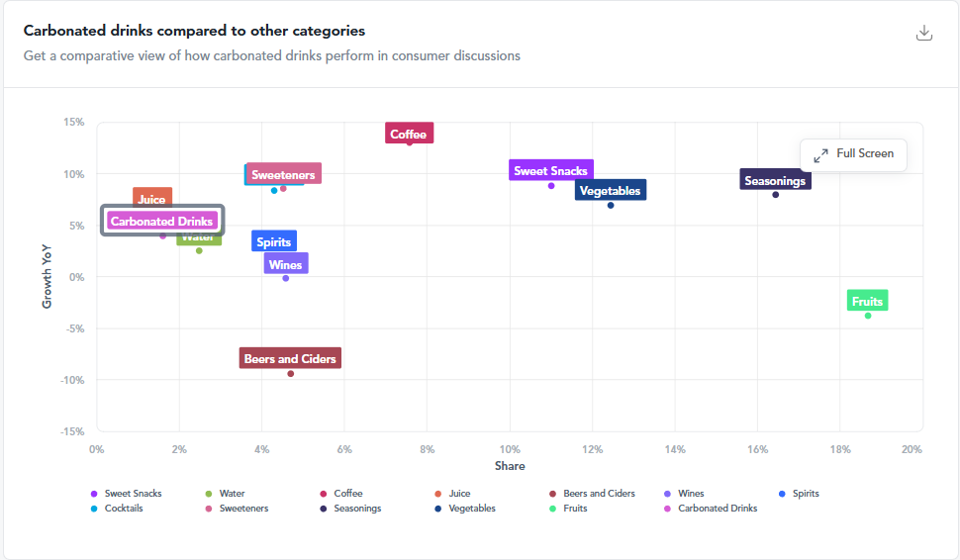This screenshot has height=560, width=960.
Task: Click the download chart icon
Action: [924, 33]
